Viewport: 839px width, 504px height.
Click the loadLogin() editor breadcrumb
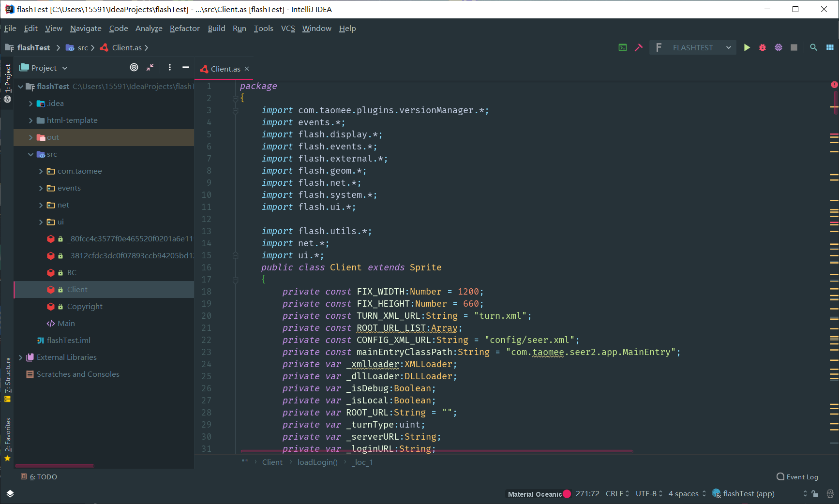pyautogui.click(x=317, y=462)
